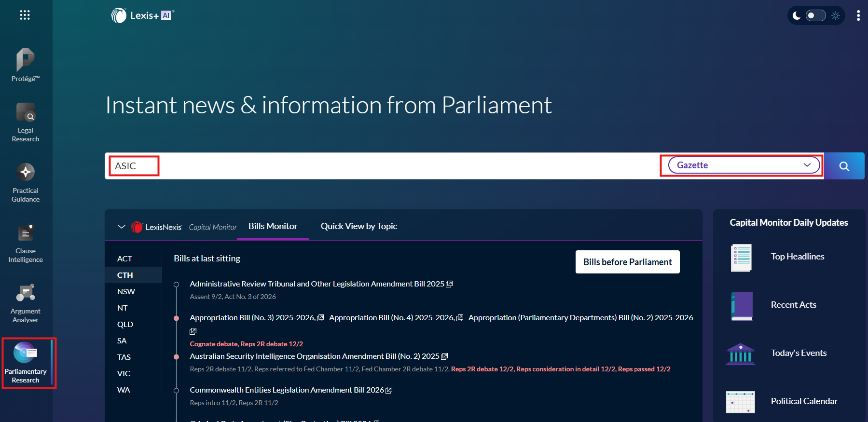Open Legal Research in sidebar
Screen dimensions: 868x422
pos(26,123)
